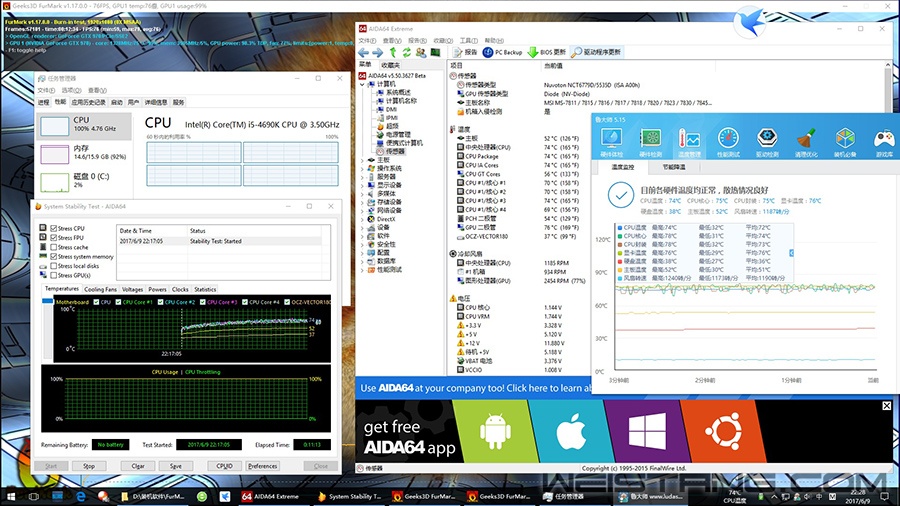Viewport: 900px width, 506px height.
Task: Enable the Stress CPU checkbox
Action: click(53, 228)
